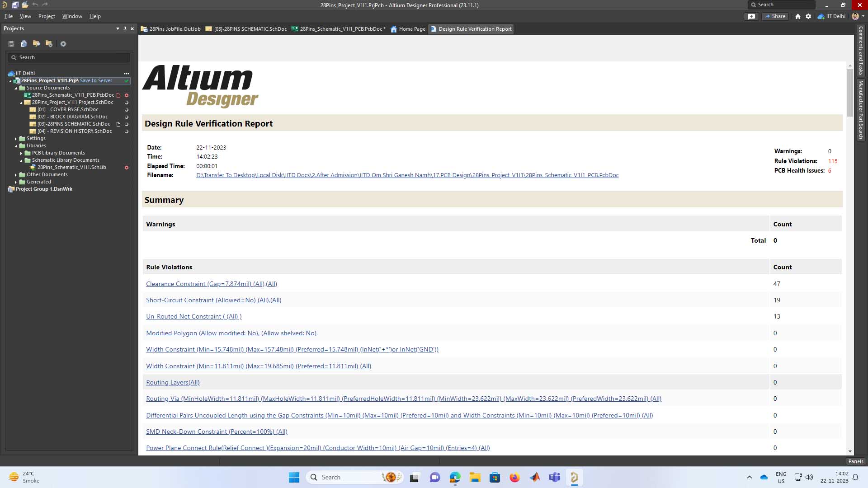Open the Clearance Constraint violations link

click(211, 284)
